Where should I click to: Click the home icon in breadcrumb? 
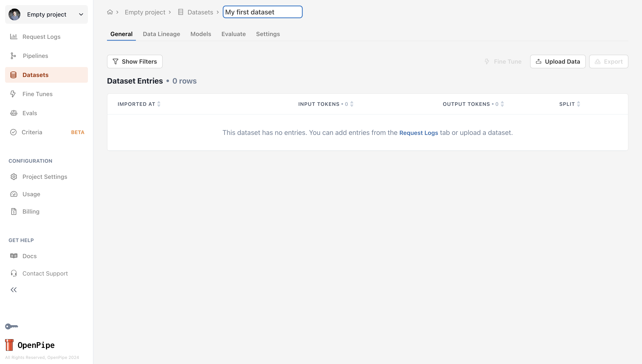(110, 12)
